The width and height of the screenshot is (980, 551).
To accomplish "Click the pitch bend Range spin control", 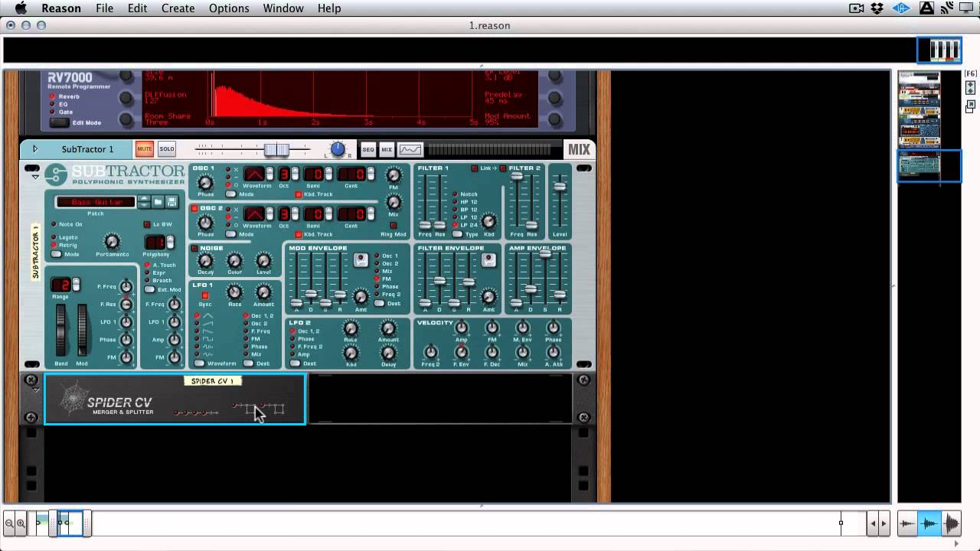I will [75, 285].
